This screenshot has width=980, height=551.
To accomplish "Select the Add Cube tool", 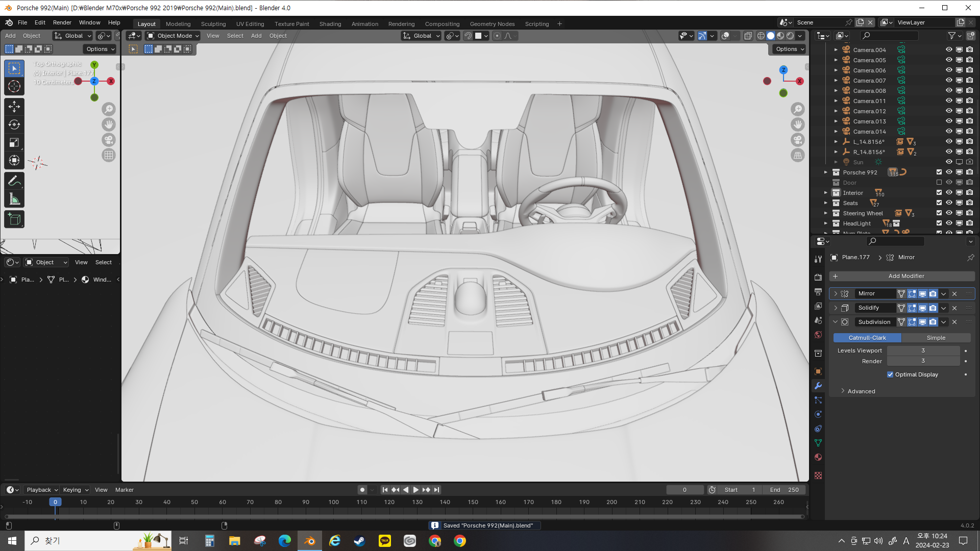I will (14, 219).
